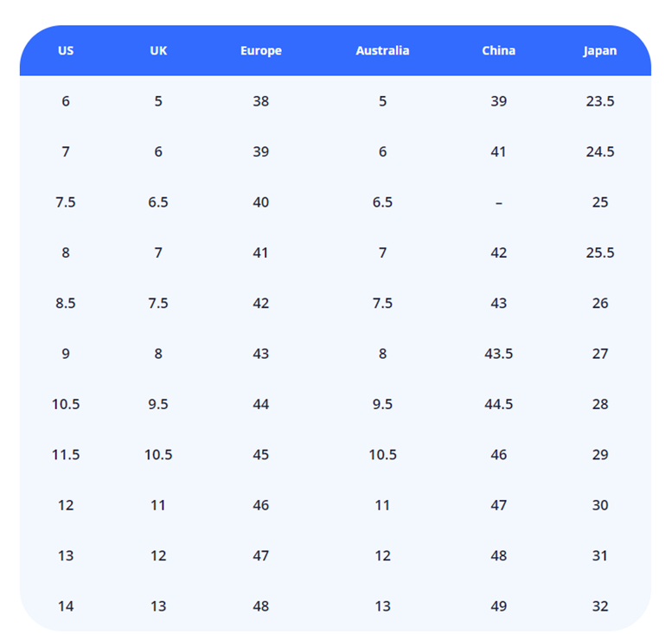
Task: Click US size 8.5 cell
Action: click(x=66, y=303)
